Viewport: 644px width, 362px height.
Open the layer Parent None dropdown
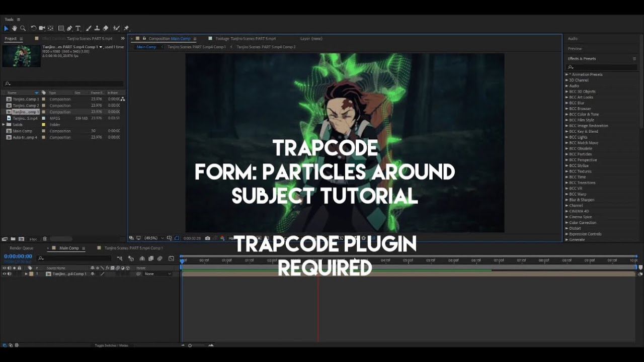(157, 274)
